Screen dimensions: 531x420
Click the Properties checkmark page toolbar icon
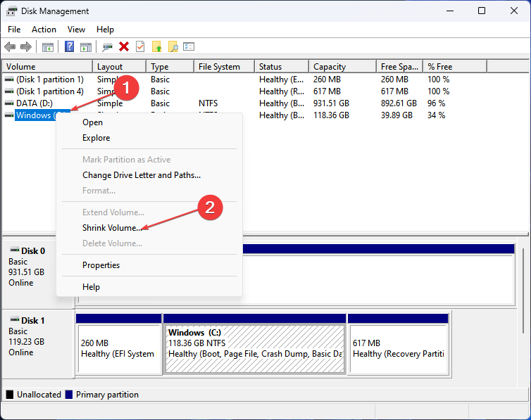(140, 46)
